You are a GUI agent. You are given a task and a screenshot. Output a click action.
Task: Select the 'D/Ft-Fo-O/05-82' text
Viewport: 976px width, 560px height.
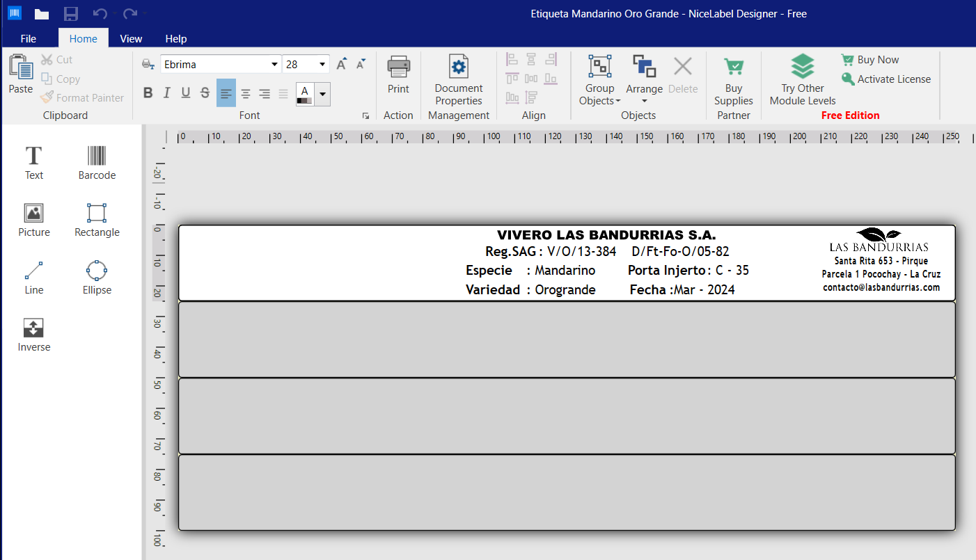[681, 252]
